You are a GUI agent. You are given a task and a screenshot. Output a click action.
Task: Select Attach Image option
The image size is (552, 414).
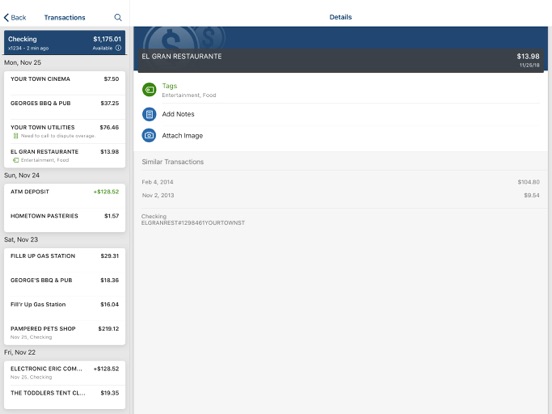(182, 136)
